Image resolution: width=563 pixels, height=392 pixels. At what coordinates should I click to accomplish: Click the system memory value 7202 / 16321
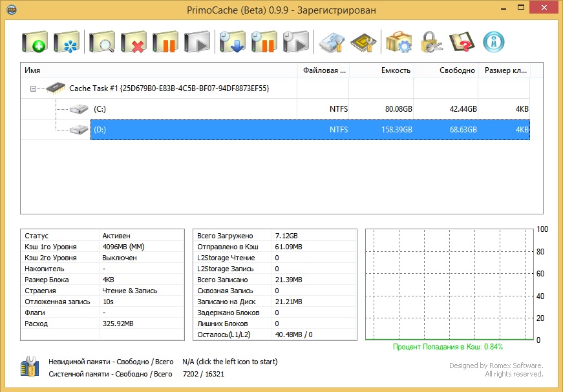click(x=204, y=374)
